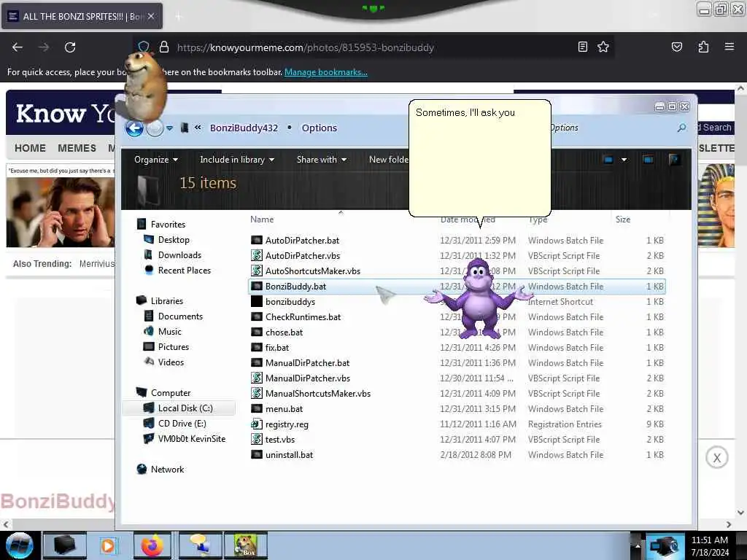Select AutoDirPatcher.bat file icon
Image resolution: width=747 pixels, height=560 pixels.
click(x=257, y=240)
